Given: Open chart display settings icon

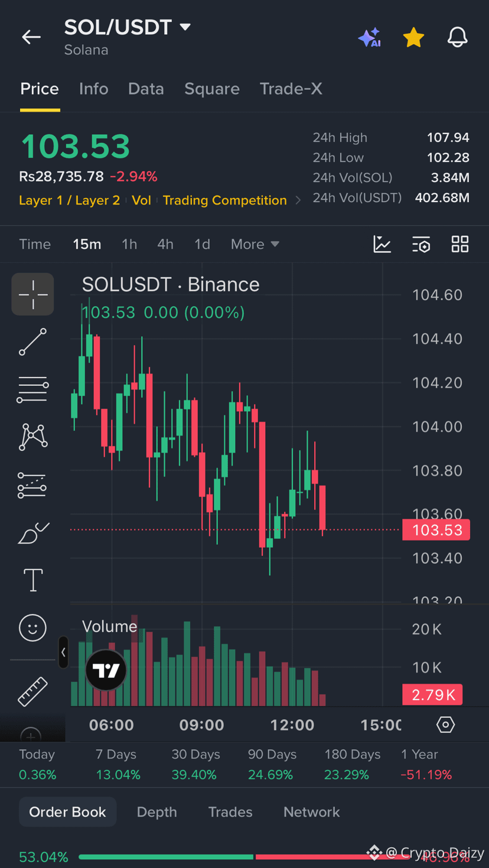Looking at the screenshot, I should coord(421,244).
